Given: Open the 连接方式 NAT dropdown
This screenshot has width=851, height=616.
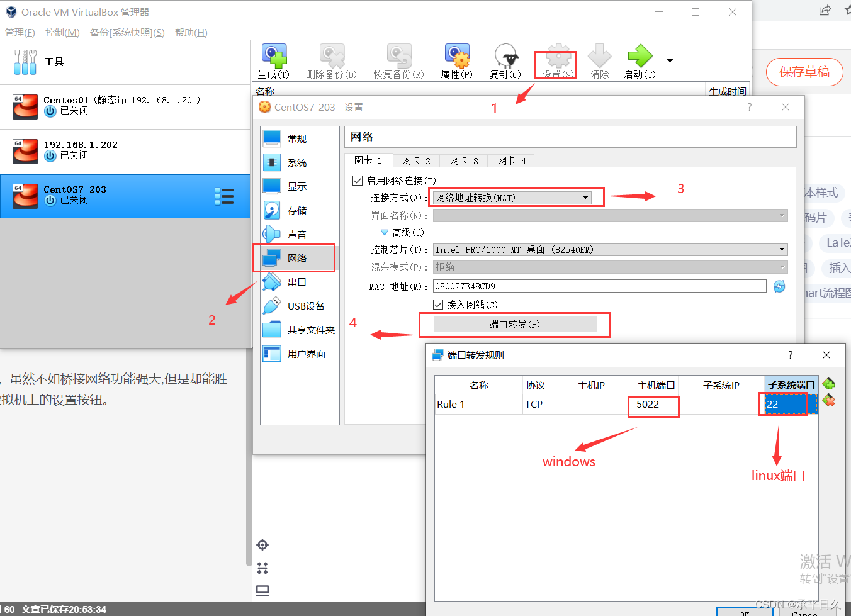Looking at the screenshot, I should pyautogui.click(x=512, y=198).
